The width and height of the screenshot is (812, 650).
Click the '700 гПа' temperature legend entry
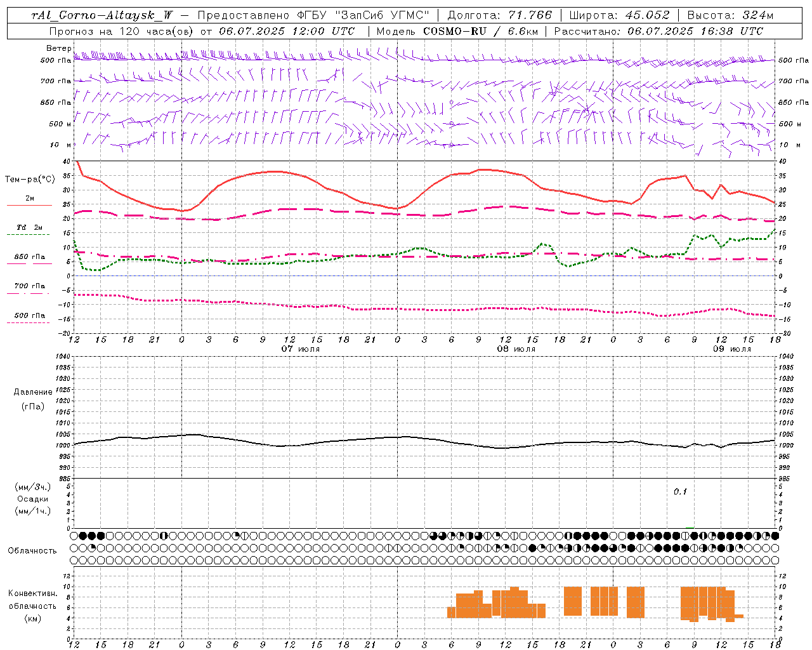tap(30, 286)
